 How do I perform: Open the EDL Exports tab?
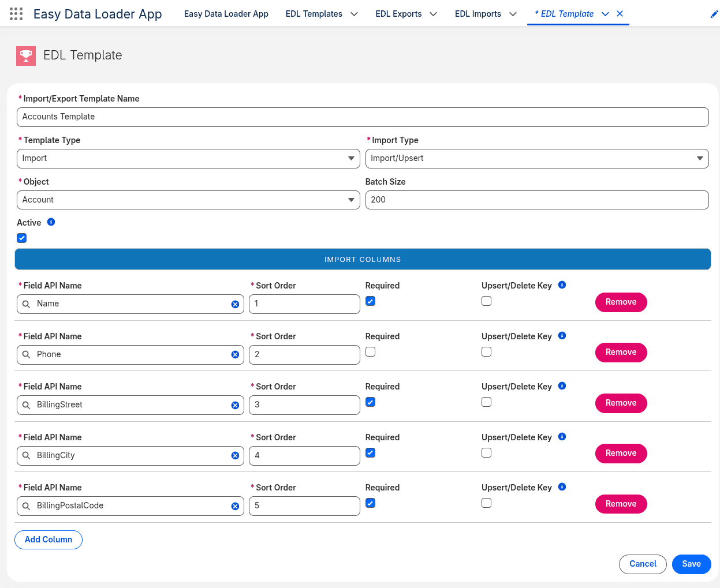[398, 14]
